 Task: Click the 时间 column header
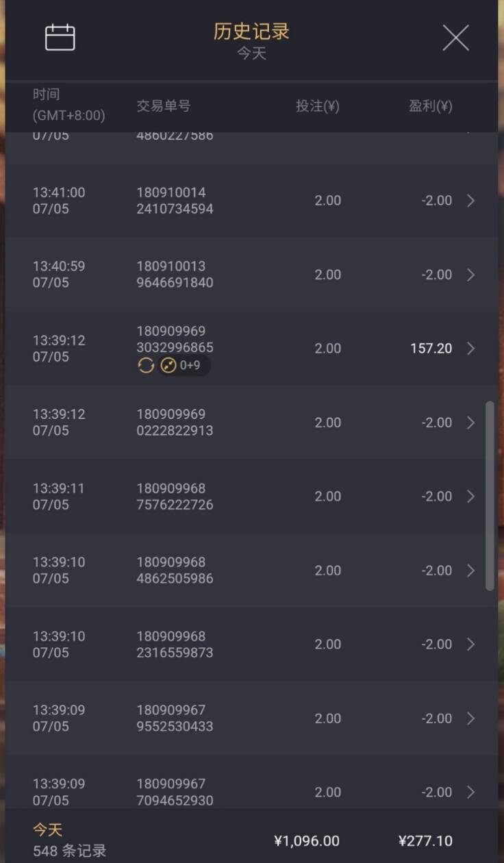47,95
